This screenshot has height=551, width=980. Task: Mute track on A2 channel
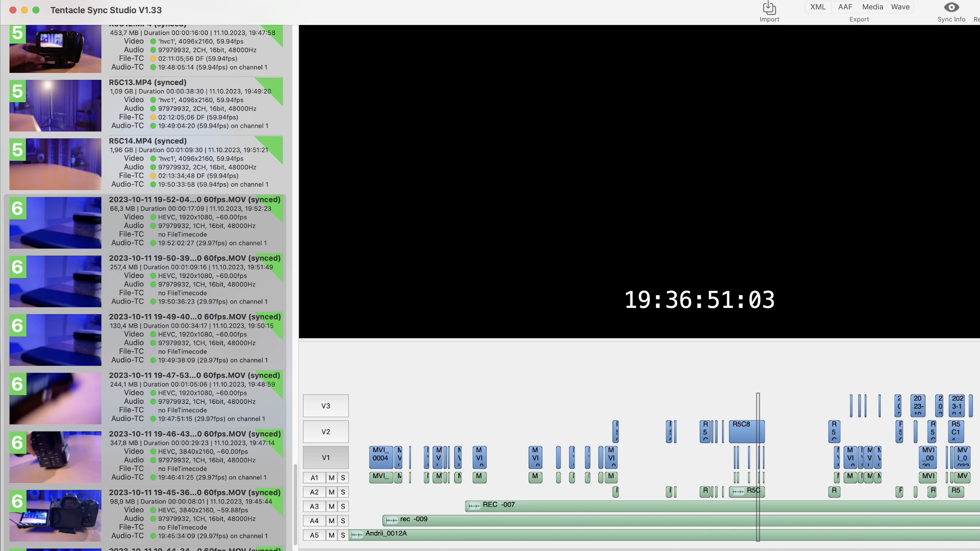[x=331, y=492]
